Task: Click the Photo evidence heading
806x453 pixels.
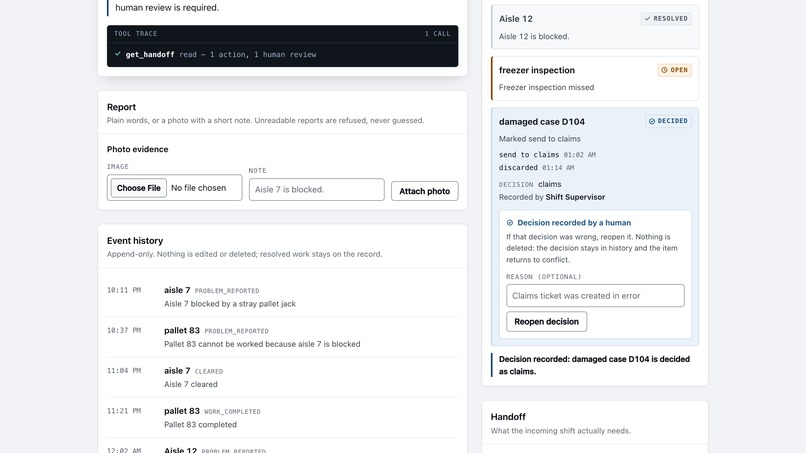Action: point(137,149)
